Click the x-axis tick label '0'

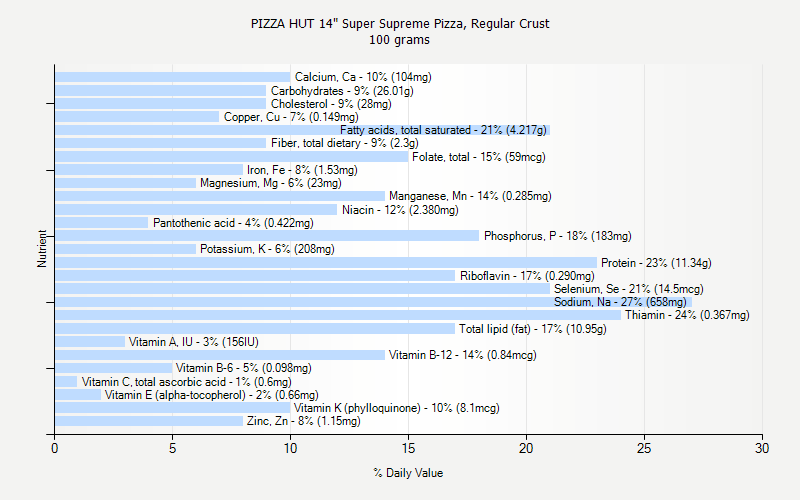(55, 448)
